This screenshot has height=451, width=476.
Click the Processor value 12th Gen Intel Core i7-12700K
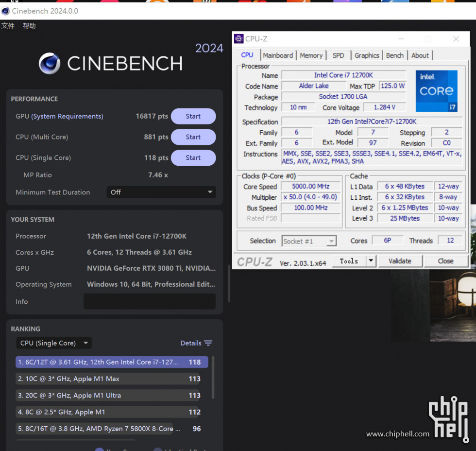[x=137, y=236]
